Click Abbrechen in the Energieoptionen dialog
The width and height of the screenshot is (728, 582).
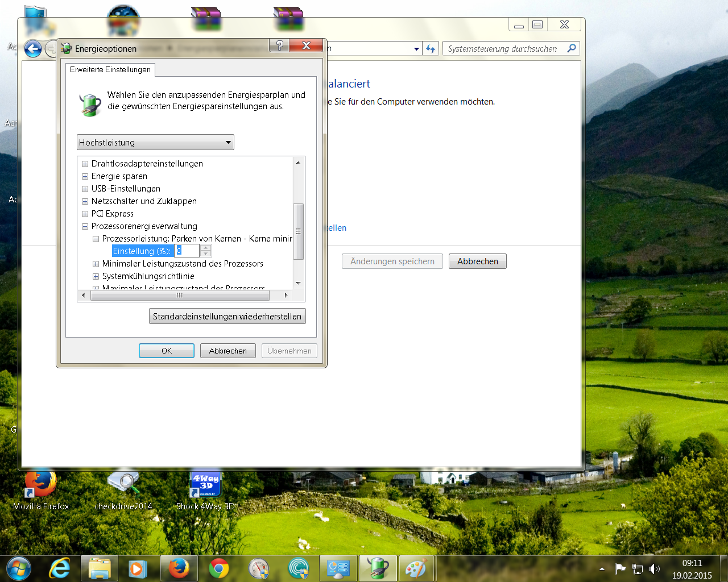228,351
